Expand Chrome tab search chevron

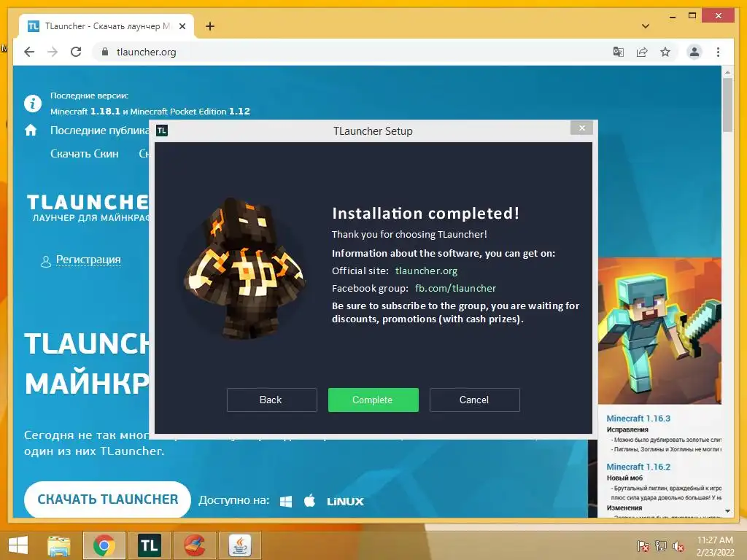coord(645,26)
